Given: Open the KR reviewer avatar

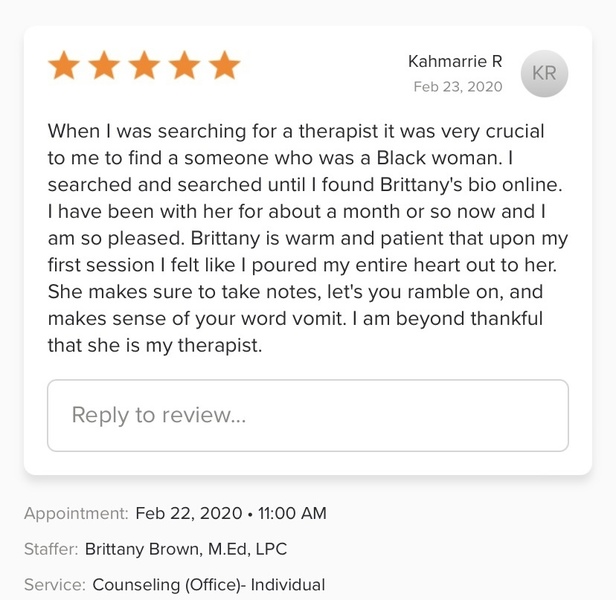Looking at the screenshot, I should [x=544, y=74].
